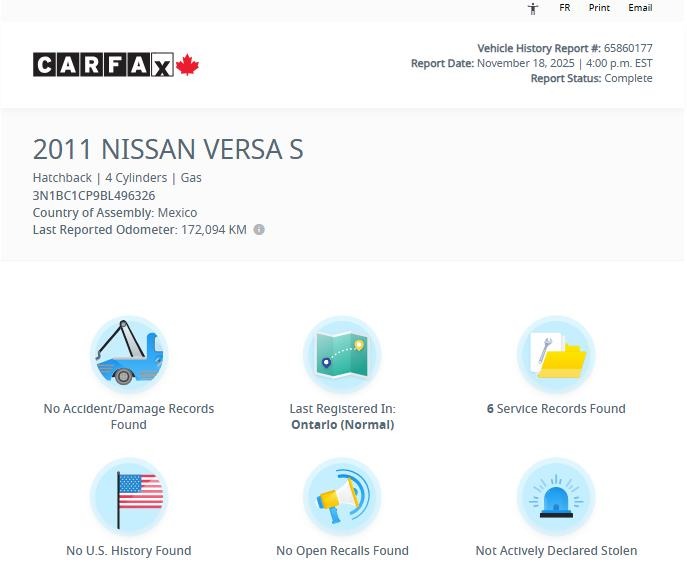The height and width of the screenshot is (581, 687).
Task: Click the megaphone recalls icon
Action: pyautogui.click(x=342, y=497)
